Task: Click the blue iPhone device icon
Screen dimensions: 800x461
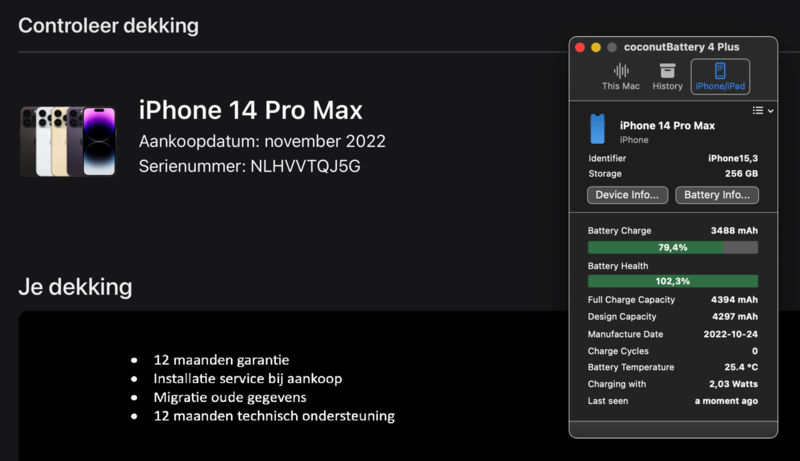Action: point(597,129)
